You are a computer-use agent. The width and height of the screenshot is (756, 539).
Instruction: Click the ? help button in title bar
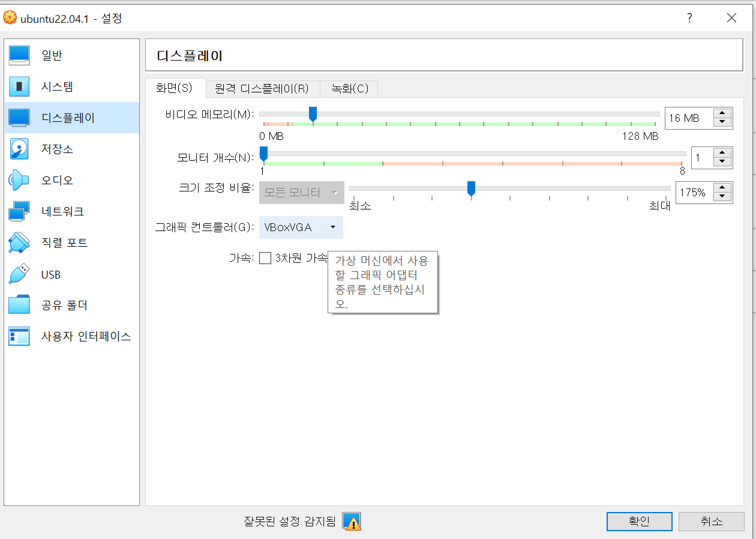click(x=689, y=18)
